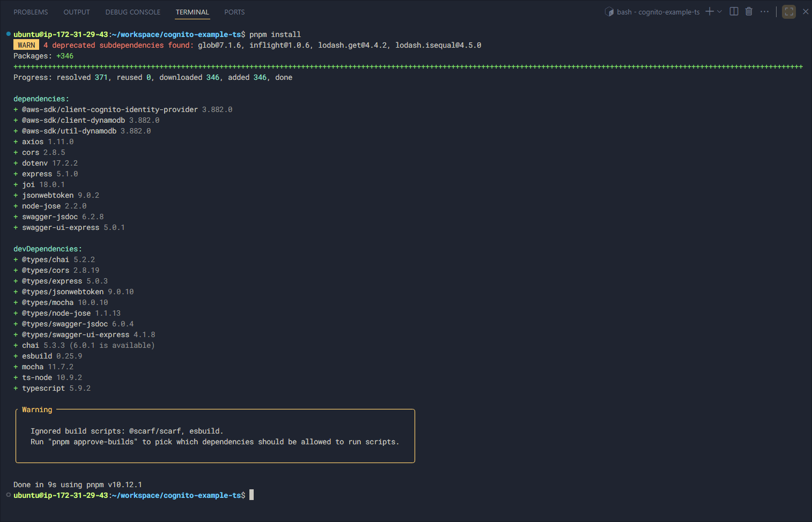This screenshot has width=812, height=522.
Task: Open more terminal actions via the ellipsis icon
Action: (764, 11)
